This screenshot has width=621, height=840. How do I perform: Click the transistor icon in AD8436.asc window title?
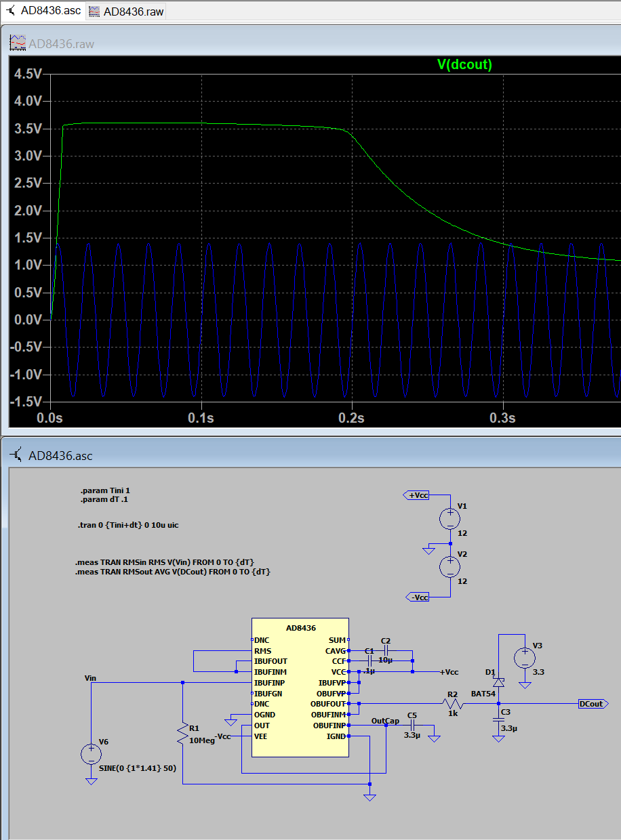[x=18, y=455]
